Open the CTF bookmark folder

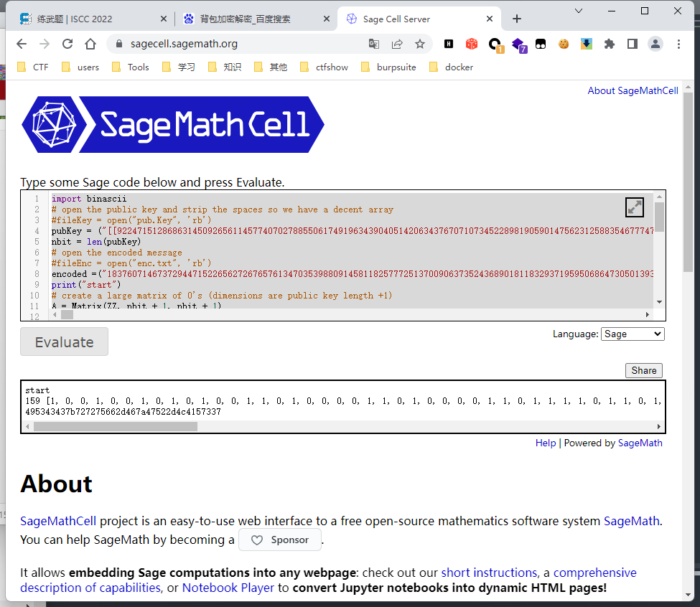coord(33,67)
